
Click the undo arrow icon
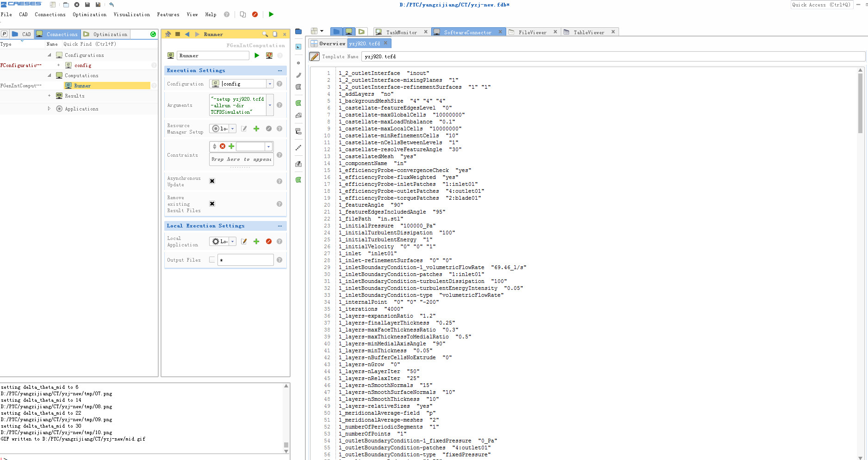tap(111, 5)
